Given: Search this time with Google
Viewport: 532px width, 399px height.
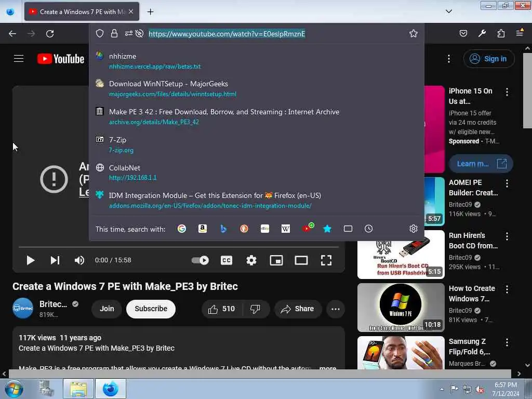Looking at the screenshot, I should [x=182, y=229].
